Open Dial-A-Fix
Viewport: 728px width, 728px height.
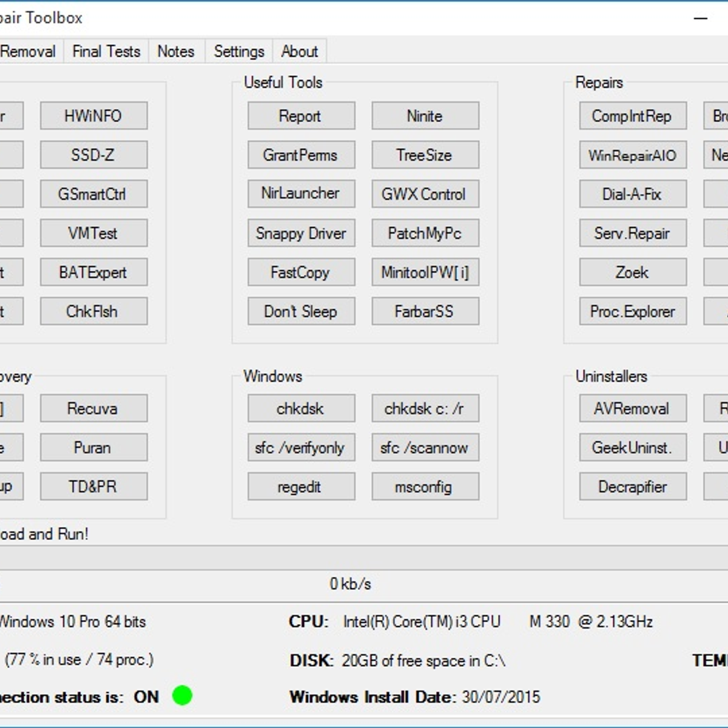[633, 194]
